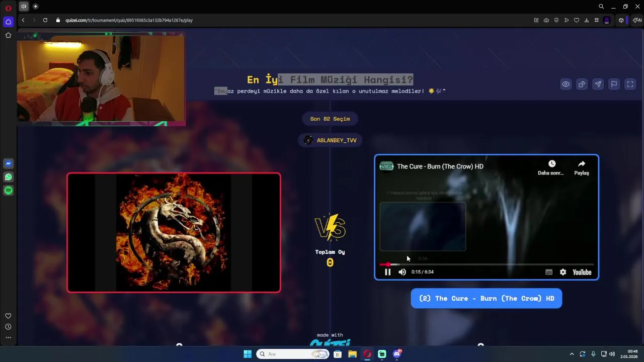Click the taskbar search box Ara
644x362 pixels.
click(293, 354)
